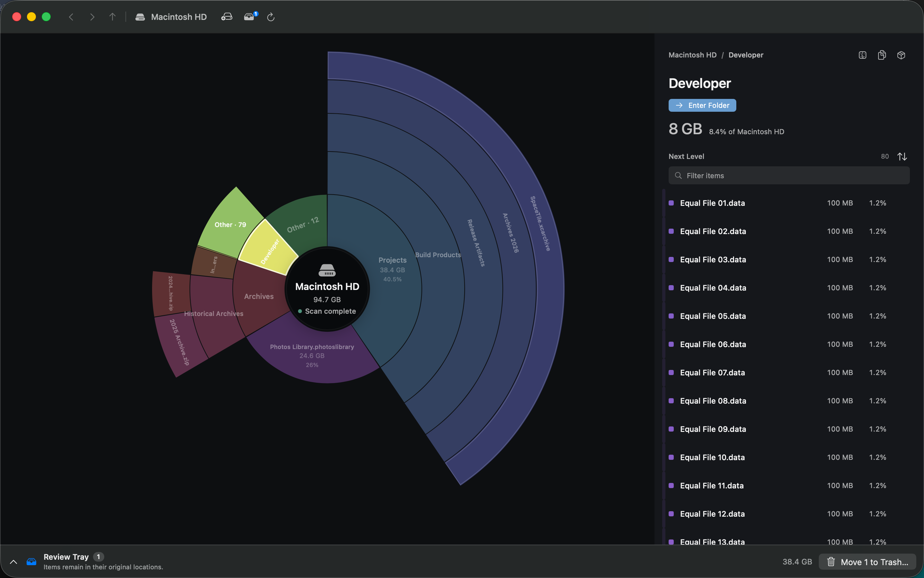924x578 pixels.
Task: Open the review tray toolbar icon
Action: click(x=250, y=16)
